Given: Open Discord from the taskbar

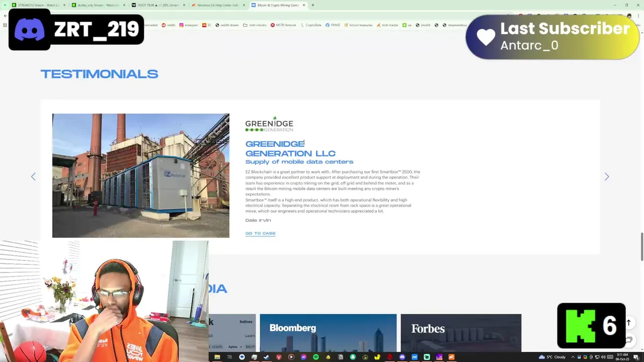Looking at the screenshot, I should pyautogui.click(x=402, y=357).
